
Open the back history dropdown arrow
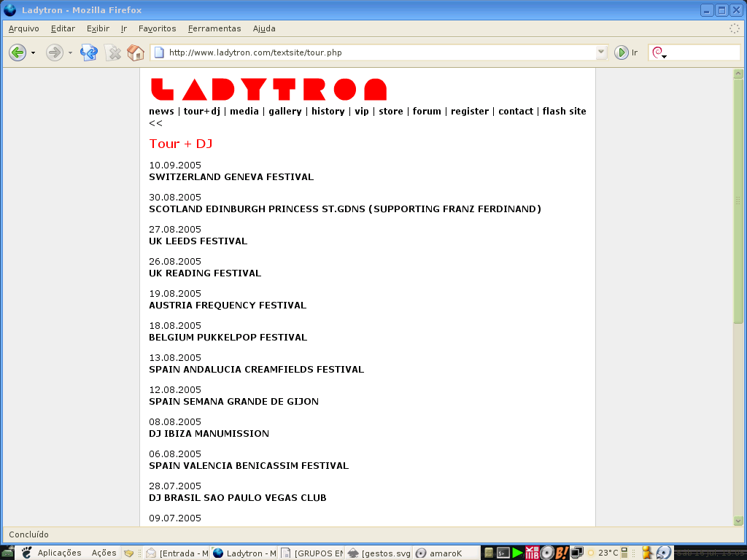[x=33, y=52]
